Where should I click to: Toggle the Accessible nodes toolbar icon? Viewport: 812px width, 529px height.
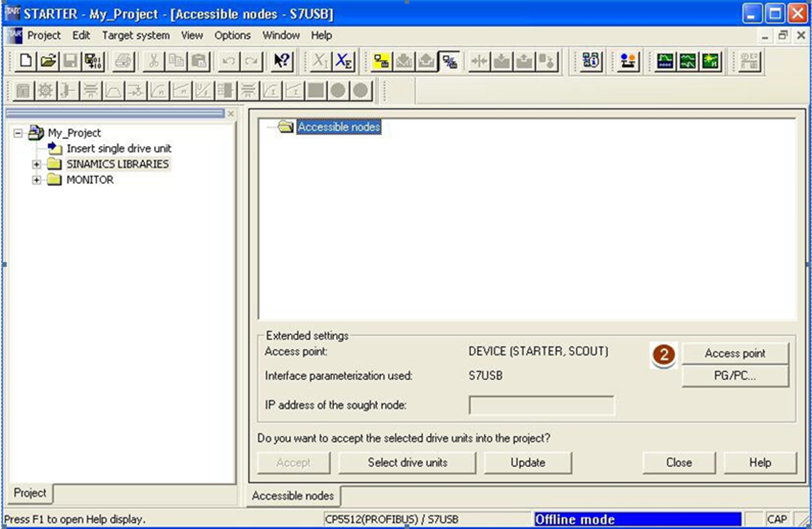(x=449, y=61)
